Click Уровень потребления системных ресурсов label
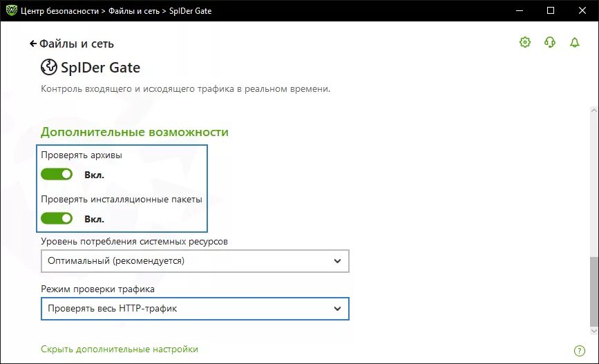Image resolution: width=599 pixels, height=364 pixels. (134, 242)
